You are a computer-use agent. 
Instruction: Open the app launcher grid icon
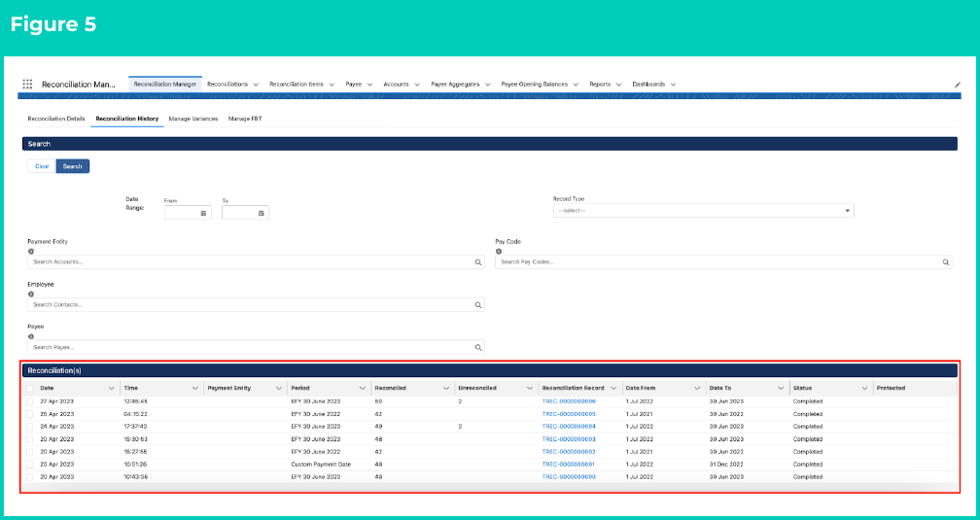pyautogui.click(x=27, y=84)
